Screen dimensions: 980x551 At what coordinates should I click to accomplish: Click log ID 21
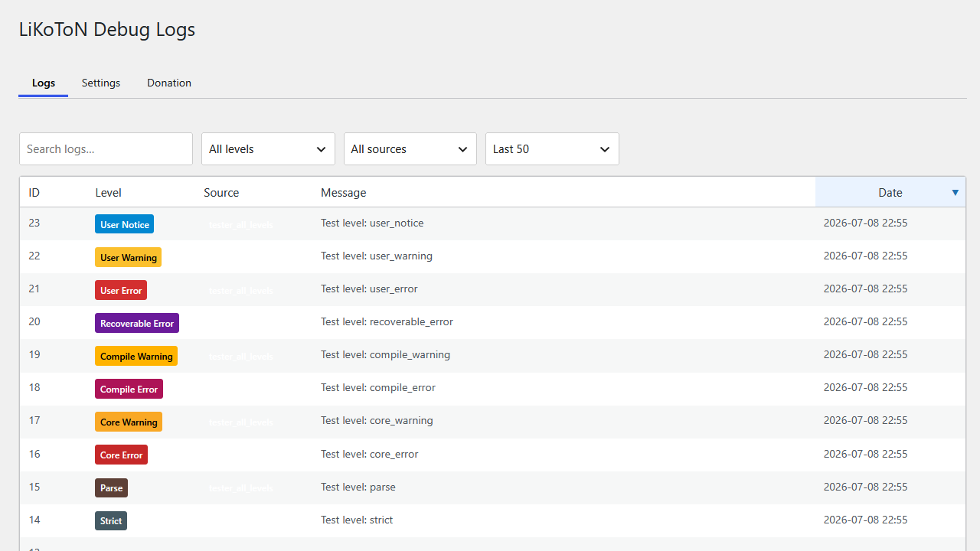[x=34, y=289]
